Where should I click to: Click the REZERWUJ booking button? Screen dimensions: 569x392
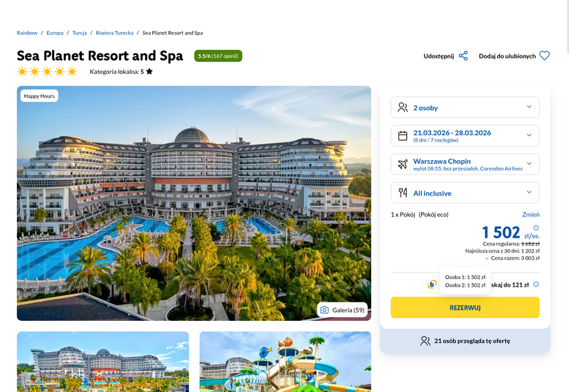point(465,307)
